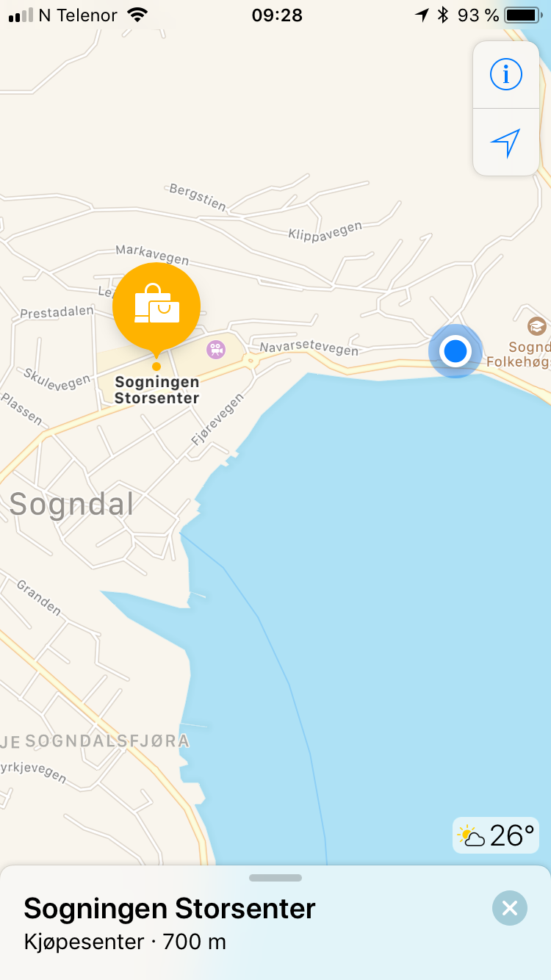Open the map info settings button
The height and width of the screenshot is (980, 551).
505,75
